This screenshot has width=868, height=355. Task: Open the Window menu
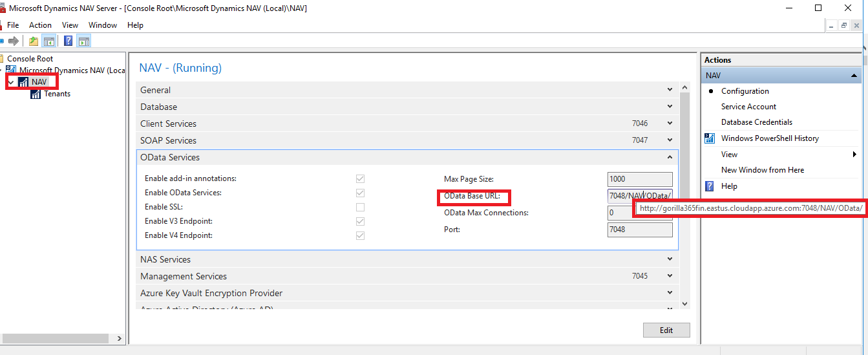point(103,25)
